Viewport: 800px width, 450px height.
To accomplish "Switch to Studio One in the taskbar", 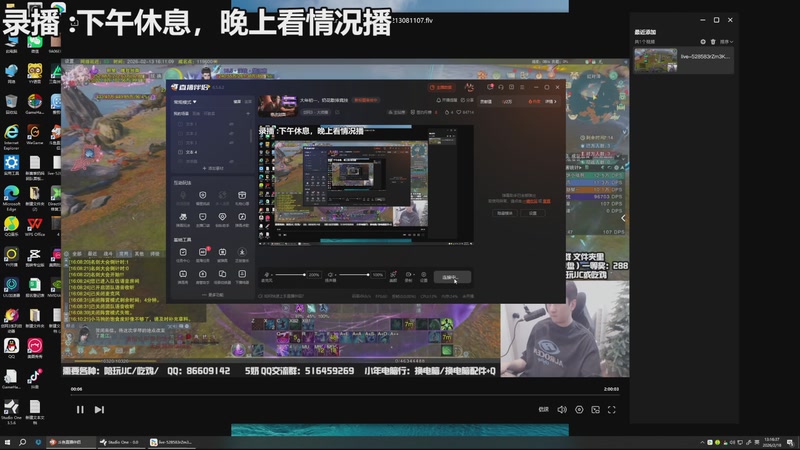I will tap(120, 442).
